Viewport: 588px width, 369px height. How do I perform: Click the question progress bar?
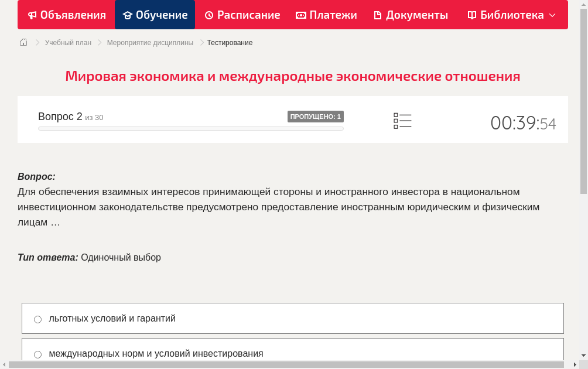190,128
